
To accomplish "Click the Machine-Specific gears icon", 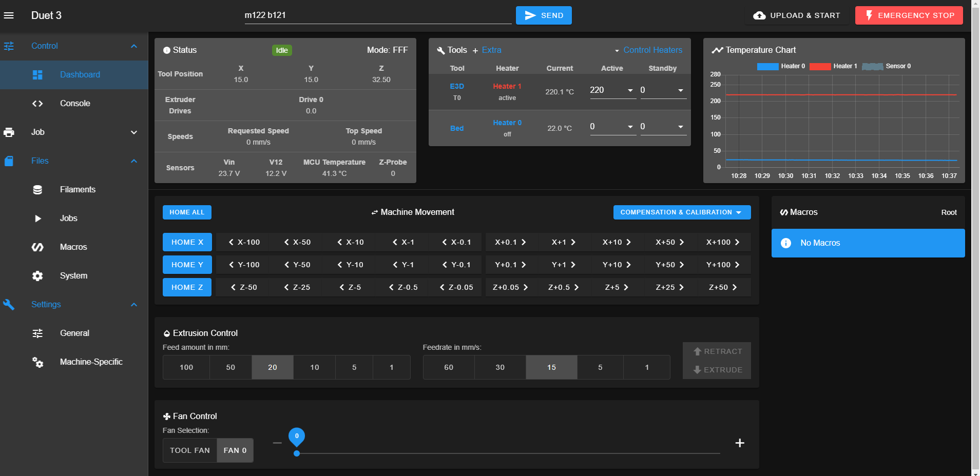I will coord(37,362).
